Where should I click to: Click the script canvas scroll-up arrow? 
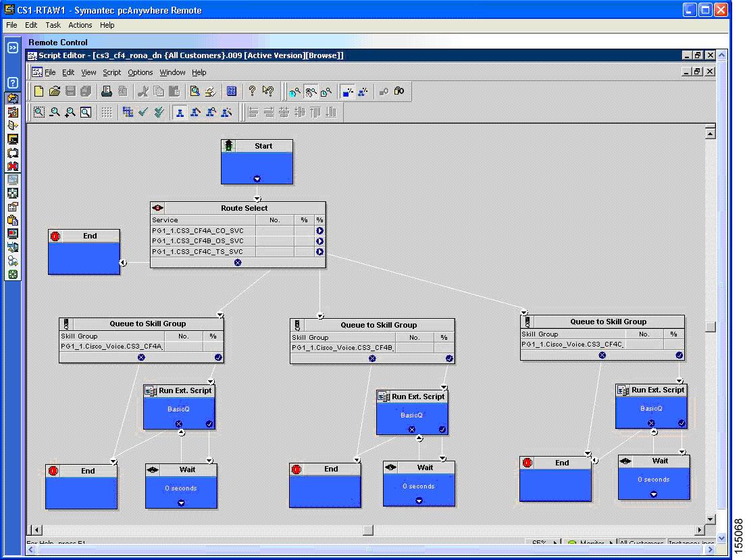coord(711,134)
